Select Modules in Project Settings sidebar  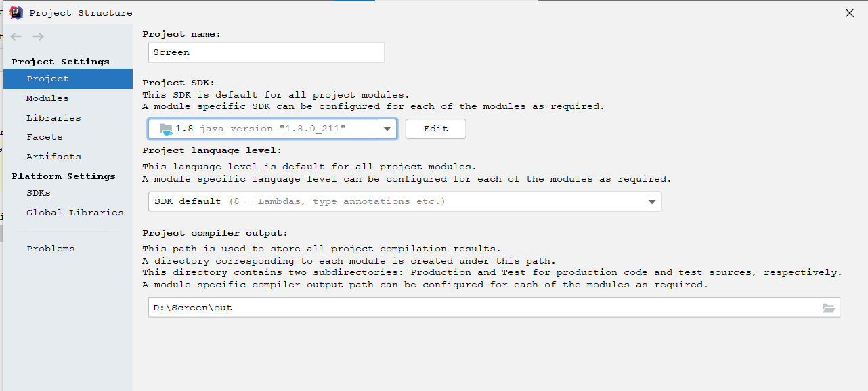[x=47, y=98]
